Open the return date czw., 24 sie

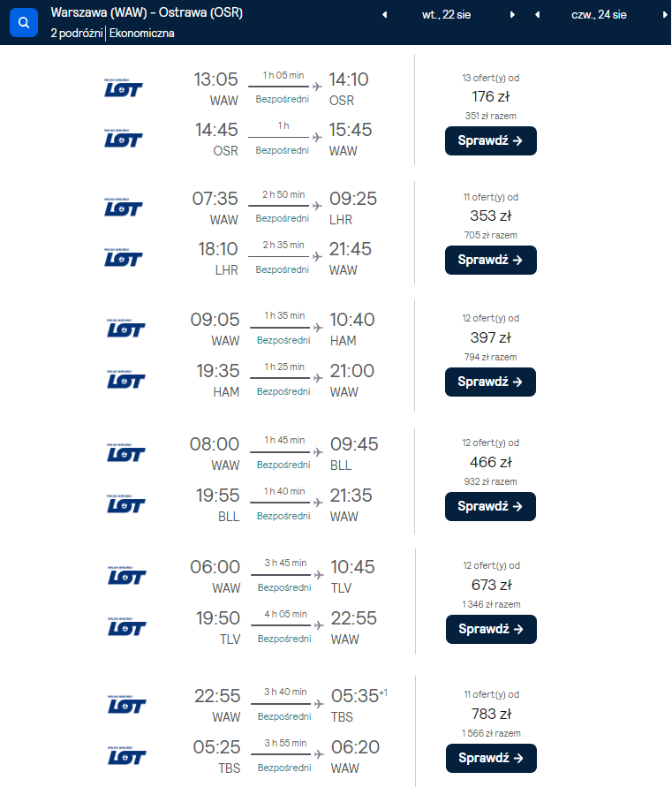click(x=599, y=15)
